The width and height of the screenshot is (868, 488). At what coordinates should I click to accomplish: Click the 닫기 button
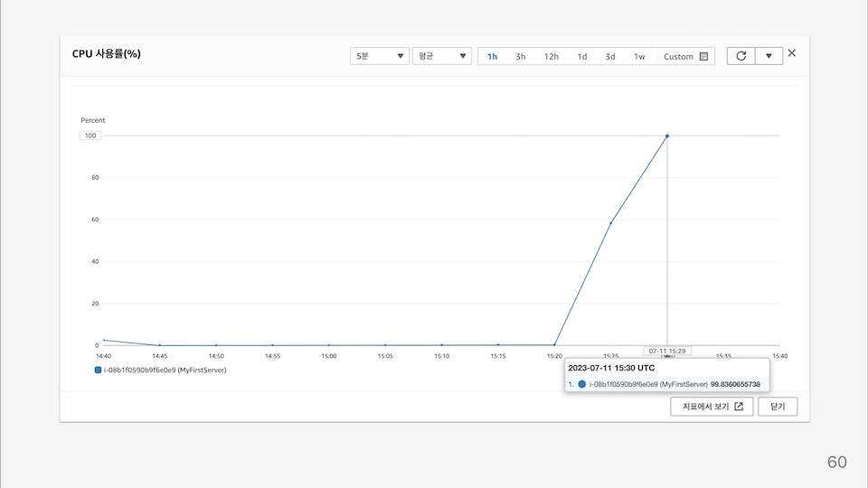coord(778,407)
